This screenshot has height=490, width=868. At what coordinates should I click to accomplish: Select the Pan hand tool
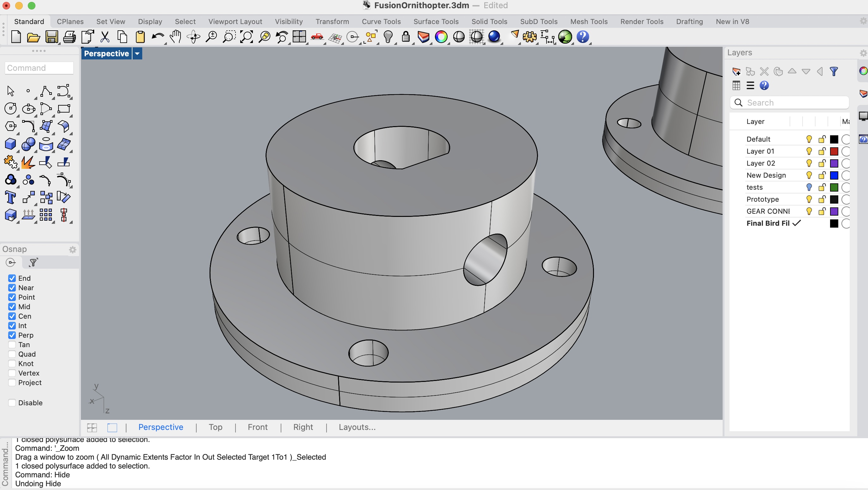coord(175,37)
